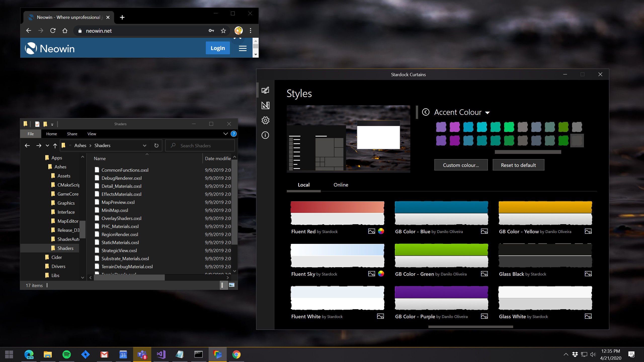Open the address bar dropdown in File Explorer
Screen dimensions: 644x362
[145, 145]
